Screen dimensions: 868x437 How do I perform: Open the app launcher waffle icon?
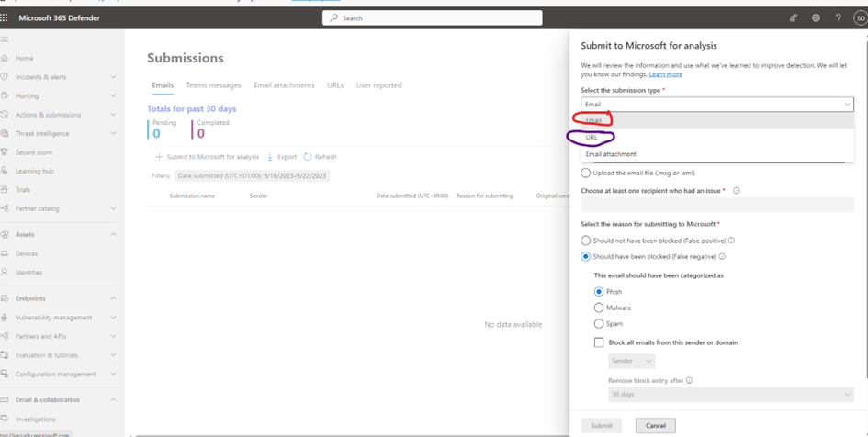pos(5,17)
